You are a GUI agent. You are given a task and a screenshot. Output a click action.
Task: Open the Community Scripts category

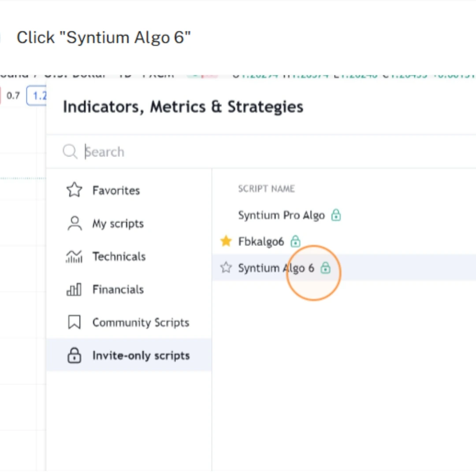pyautogui.click(x=129, y=322)
